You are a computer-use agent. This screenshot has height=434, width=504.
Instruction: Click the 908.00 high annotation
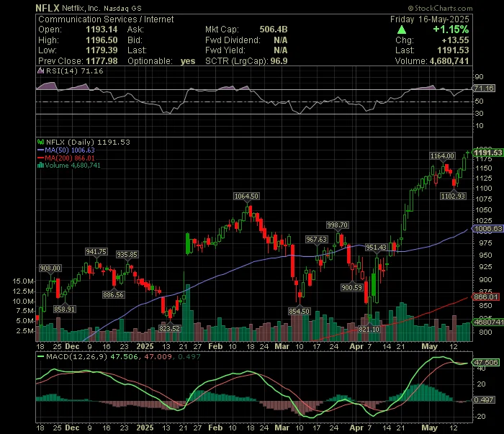[x=50, y=268]
